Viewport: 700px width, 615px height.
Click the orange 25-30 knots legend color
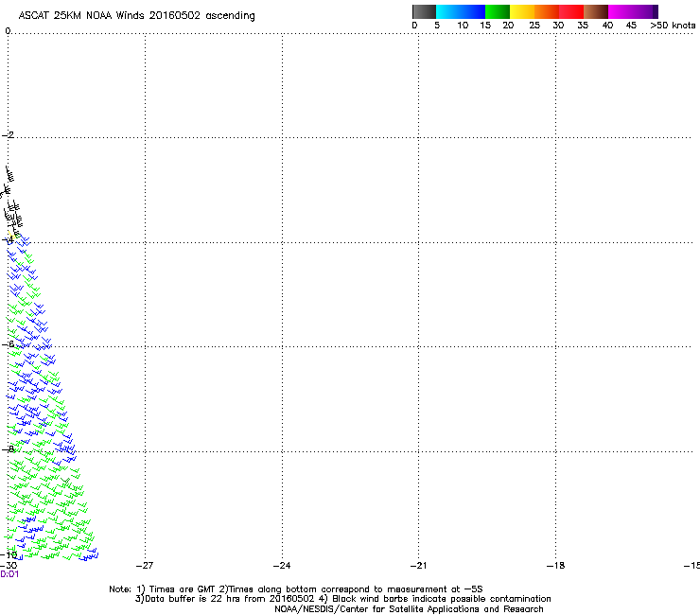pyautogui.click(x=547, y=11)
